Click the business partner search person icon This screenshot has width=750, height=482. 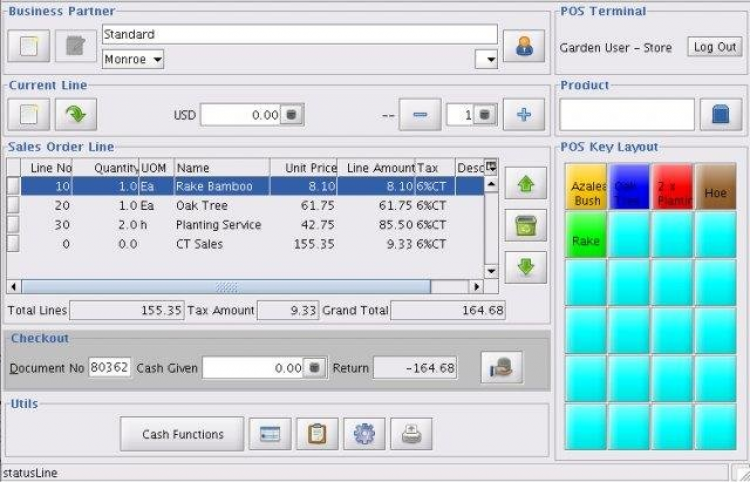point(523,47)
